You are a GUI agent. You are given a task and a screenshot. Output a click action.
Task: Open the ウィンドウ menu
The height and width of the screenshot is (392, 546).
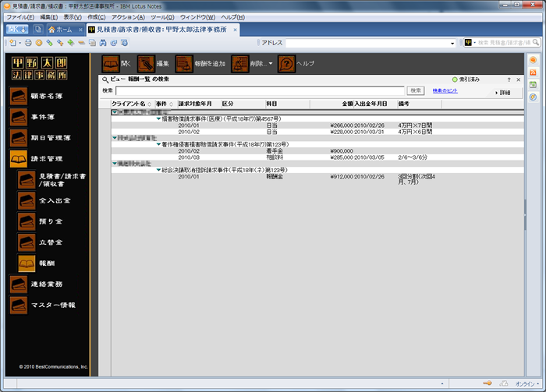pyautogui.click(x=197, y=17)
